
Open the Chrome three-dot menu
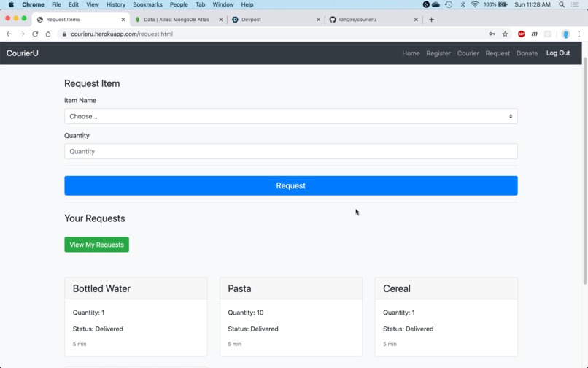[579, 34]
